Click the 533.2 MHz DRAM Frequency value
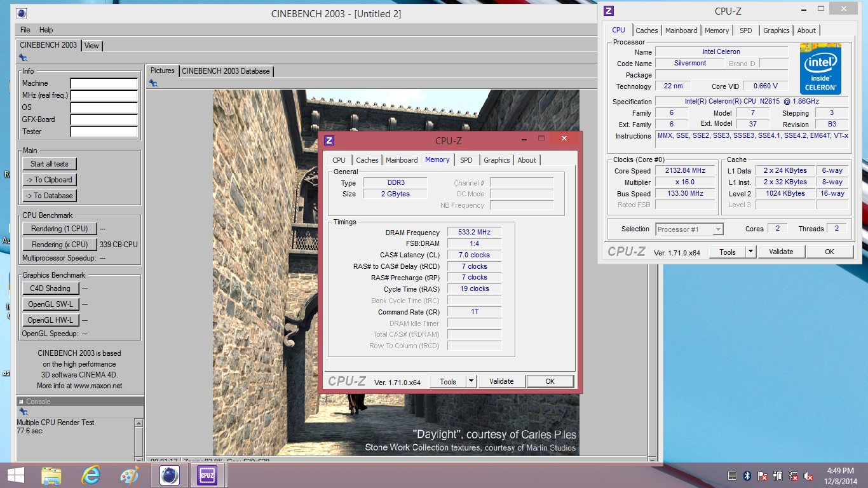Viewport: 868px width, 488px height. (x=475, y=233)
